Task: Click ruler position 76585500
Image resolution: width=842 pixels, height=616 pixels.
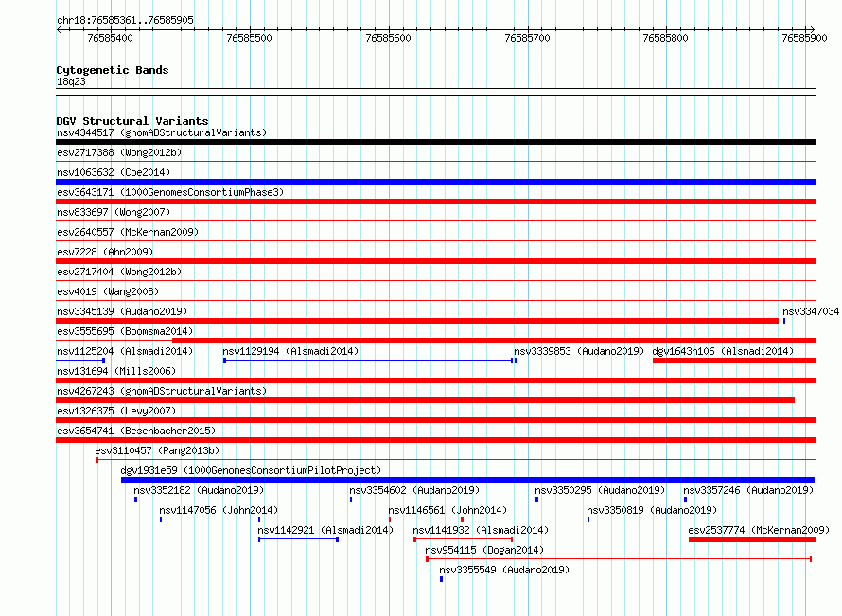Action: click(x=249, y=38)
